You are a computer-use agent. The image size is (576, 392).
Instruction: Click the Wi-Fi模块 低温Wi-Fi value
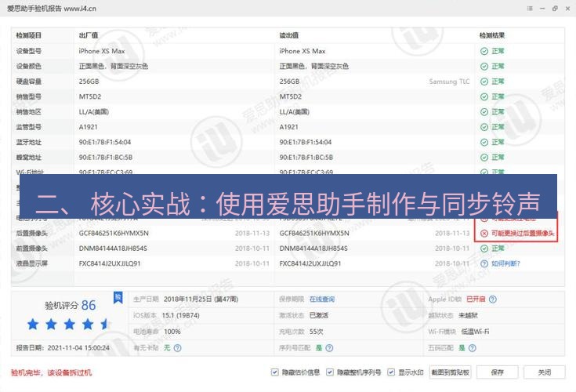[475, 332]
